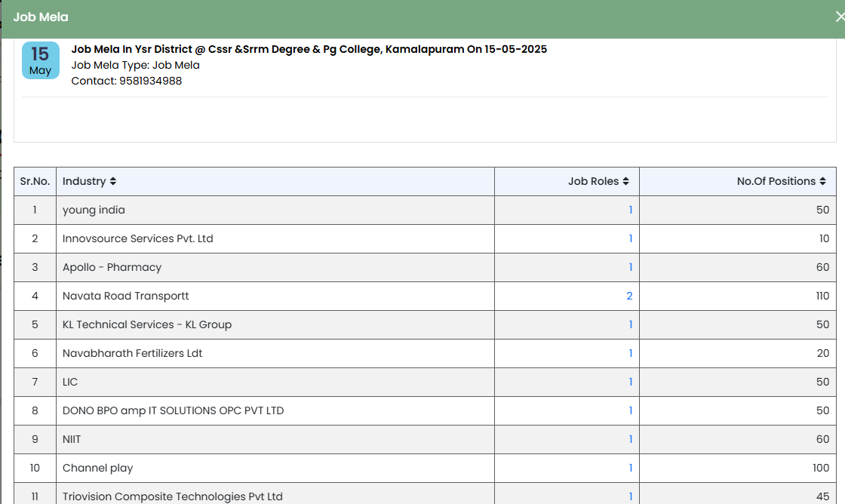Click the 'young india' industry cell
The height and width of the screenshot is (504, 845).
pyautogui.click(x=275, y=211)
